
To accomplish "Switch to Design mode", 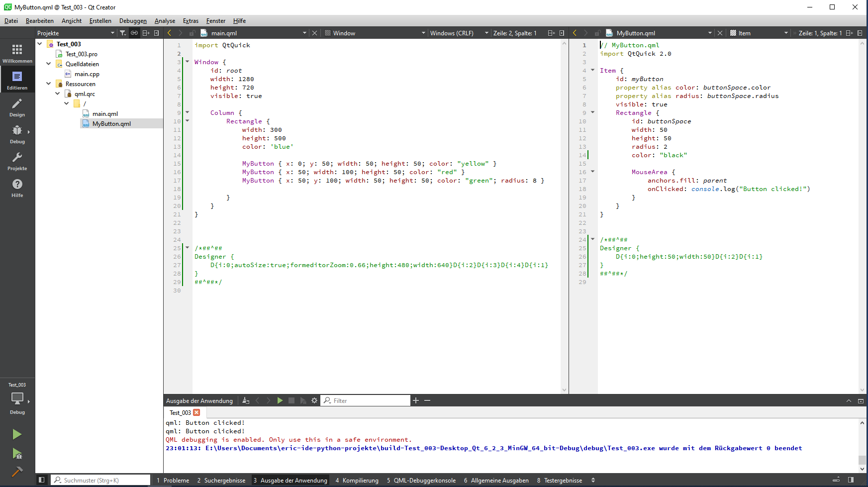I will click(x=17, y=107).
